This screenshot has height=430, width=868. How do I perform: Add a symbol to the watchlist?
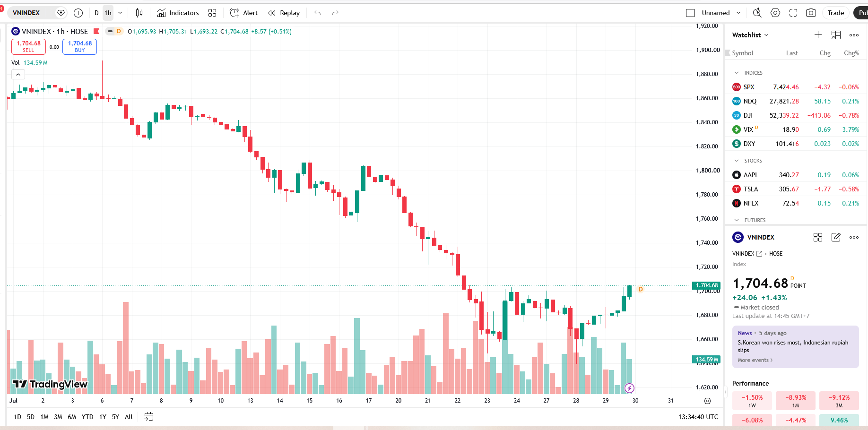818,35
